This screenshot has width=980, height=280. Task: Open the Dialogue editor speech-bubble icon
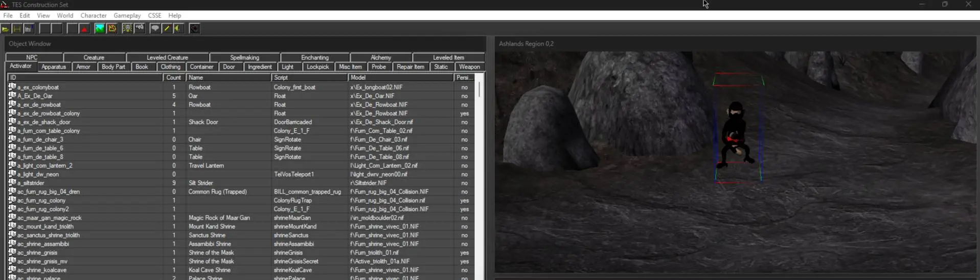[155, 29]
